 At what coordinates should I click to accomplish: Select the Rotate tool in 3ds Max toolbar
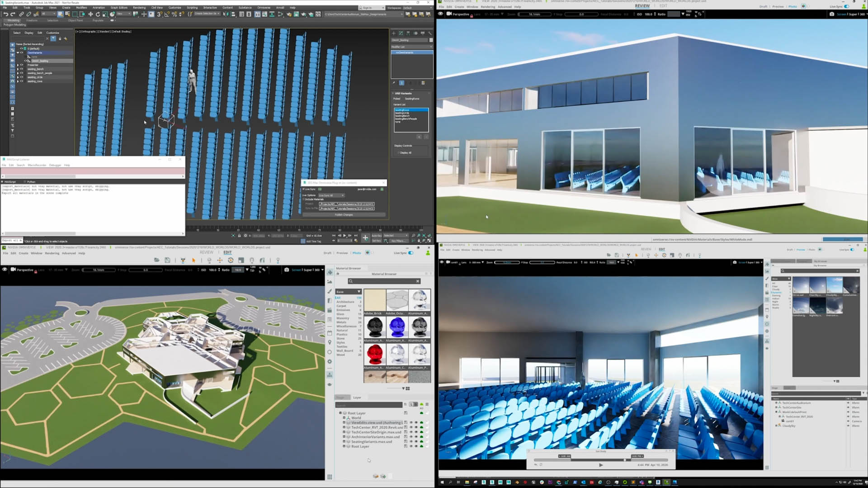tap(98, 14)
